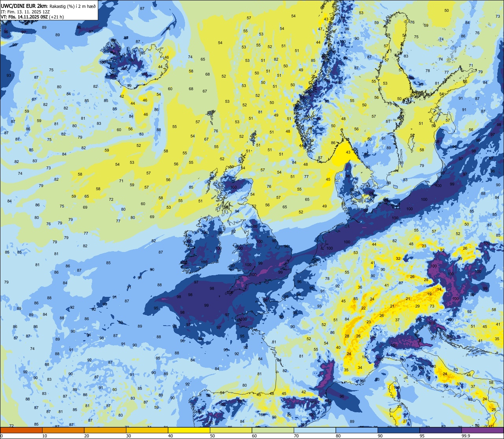Click the dark blue 90–95 legend segment
The width and height of the screenshot is (504, 439).
pos(398,430)
